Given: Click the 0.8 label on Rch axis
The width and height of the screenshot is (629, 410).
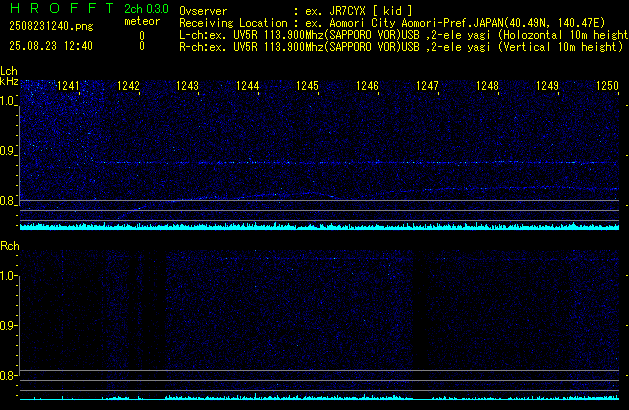Looking at the screenshot, I should pos(7,376).
